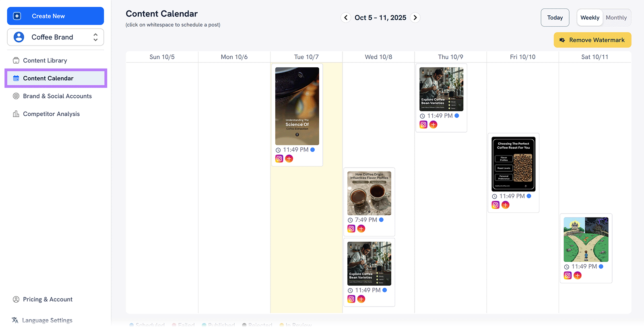The height and width of the screenshot is (328, 644).
Task: Click the plus icon on Friday's coffee roast post
Action: (x=506, y=205)
